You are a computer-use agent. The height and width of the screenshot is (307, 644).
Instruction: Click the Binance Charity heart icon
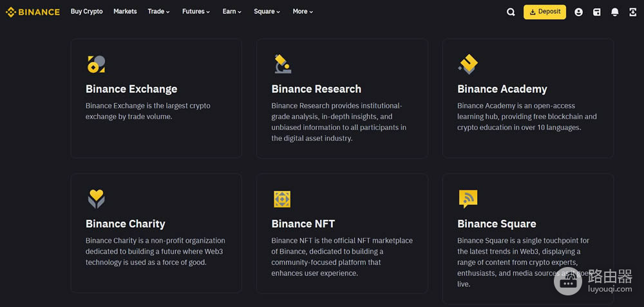pos(97,199)
